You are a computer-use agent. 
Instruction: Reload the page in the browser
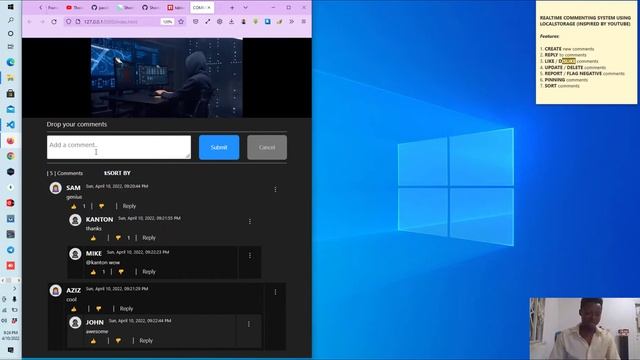tap(54, 22)
